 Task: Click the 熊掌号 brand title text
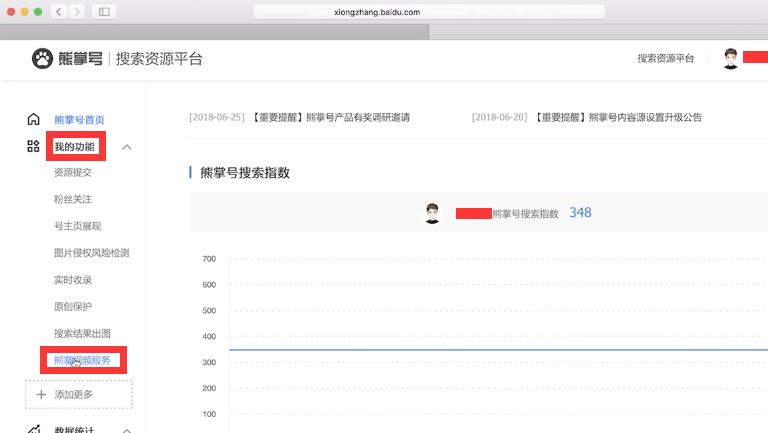click(x=80, y=59)
